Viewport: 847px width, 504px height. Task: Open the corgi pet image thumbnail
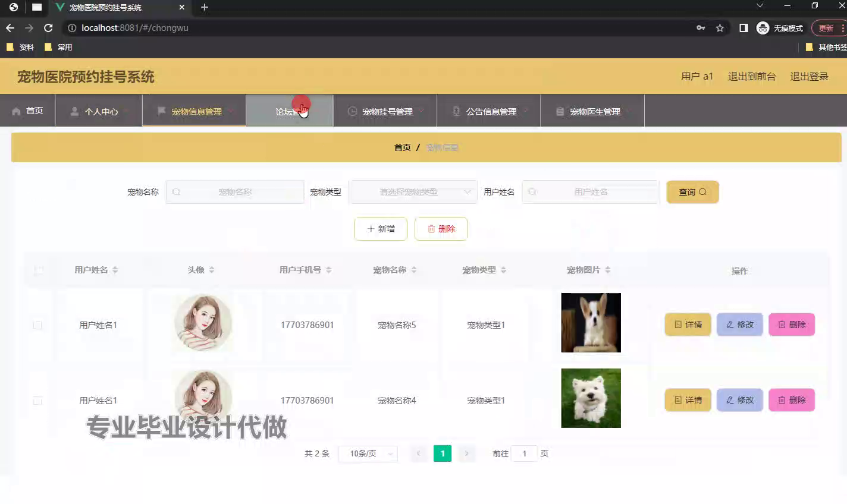click(591, 323)
